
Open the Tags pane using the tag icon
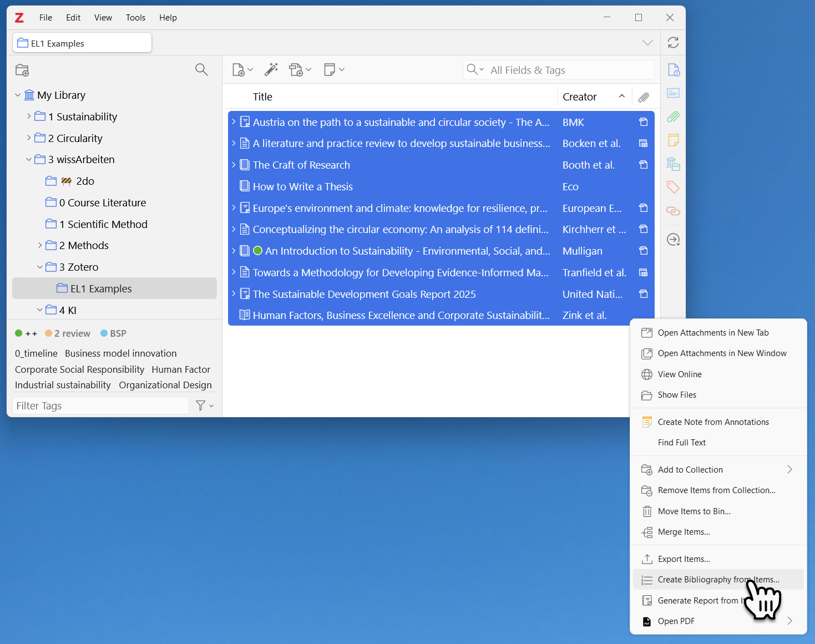coord(673,187)
